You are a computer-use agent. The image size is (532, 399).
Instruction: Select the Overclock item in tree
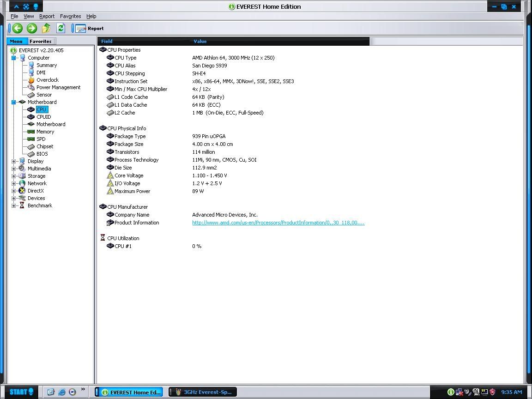(47, 80)
